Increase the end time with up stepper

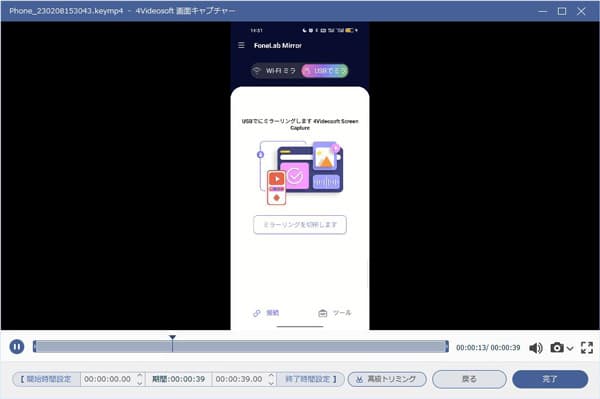[271, 376]
